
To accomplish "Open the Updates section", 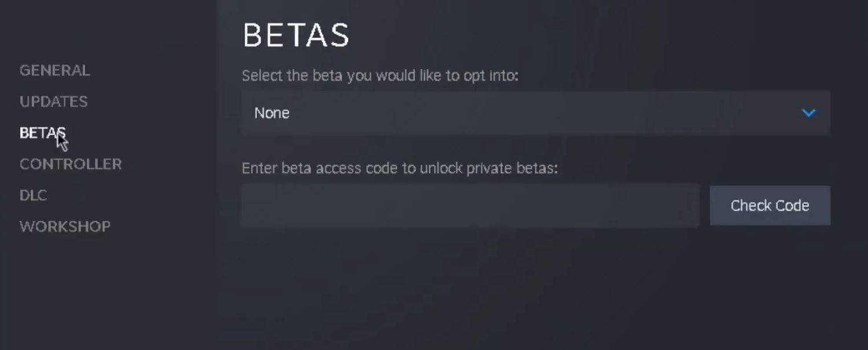I will pyautogui.click(x=54, y=102).
